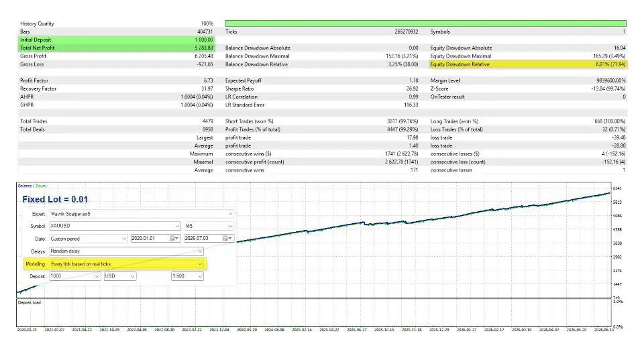Click the Bars value 404731
The height and width of the screenshot is (360, 644).
point(205,32)
